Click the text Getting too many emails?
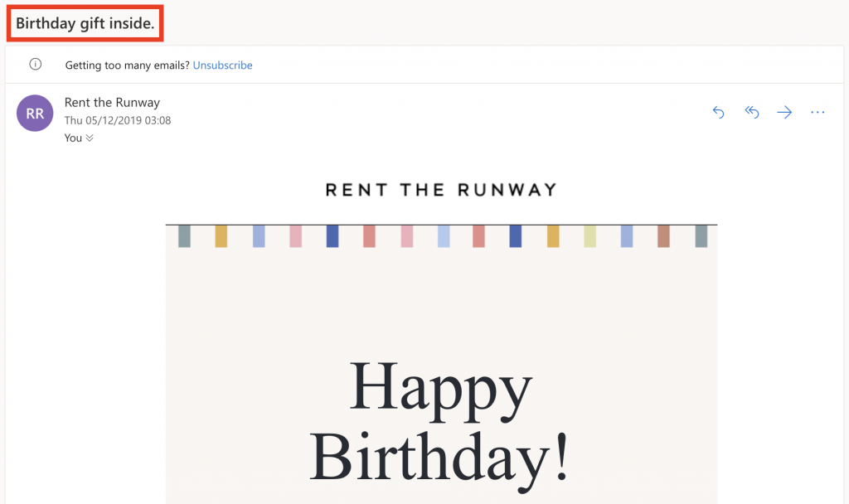Screen dimensions: 849x504 [127, 65]
